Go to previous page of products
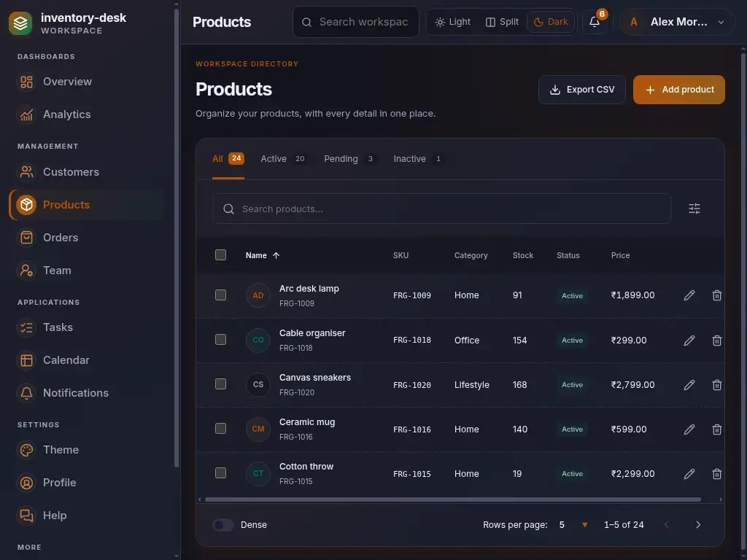The image size is (747, 560). pos(666,525)
